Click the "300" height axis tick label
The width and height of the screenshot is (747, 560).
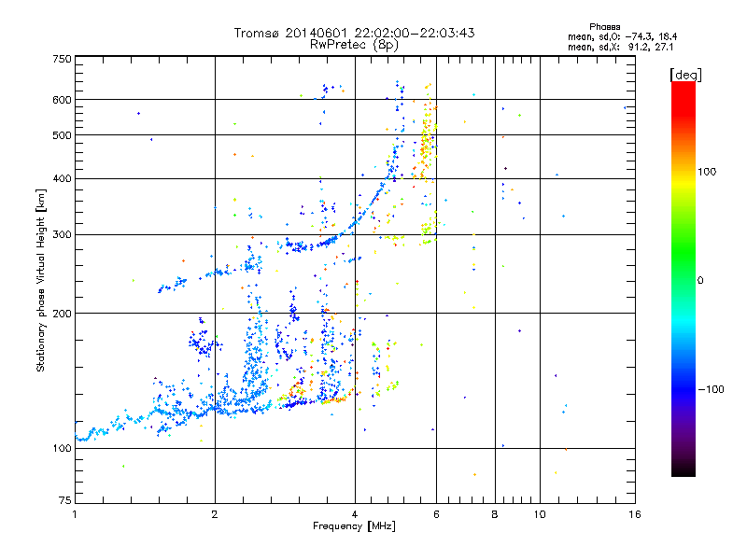click(x=62, y=235)
